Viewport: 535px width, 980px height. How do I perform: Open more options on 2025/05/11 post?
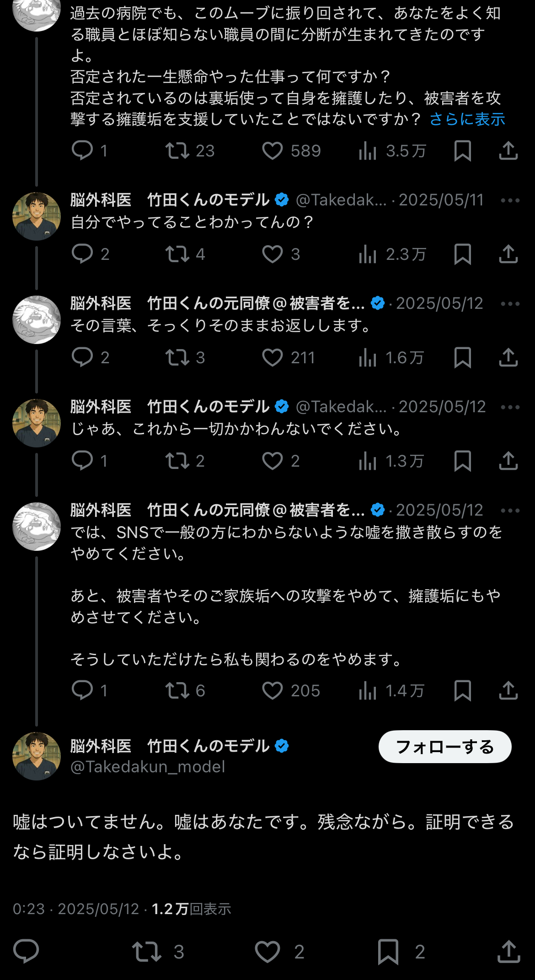click(x=510, y=200)
